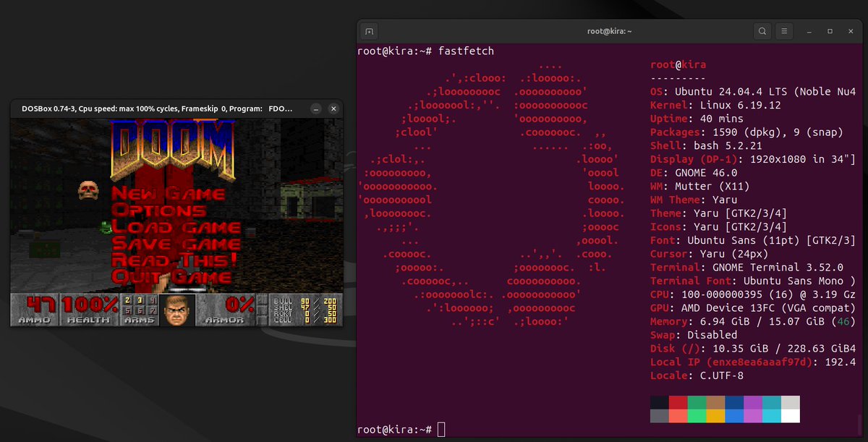The width and height of the screenshot is (868, 442).
Task: Click the Local IP (enxe8ea6aaaf97d) line
Action: tap(753, 362)
